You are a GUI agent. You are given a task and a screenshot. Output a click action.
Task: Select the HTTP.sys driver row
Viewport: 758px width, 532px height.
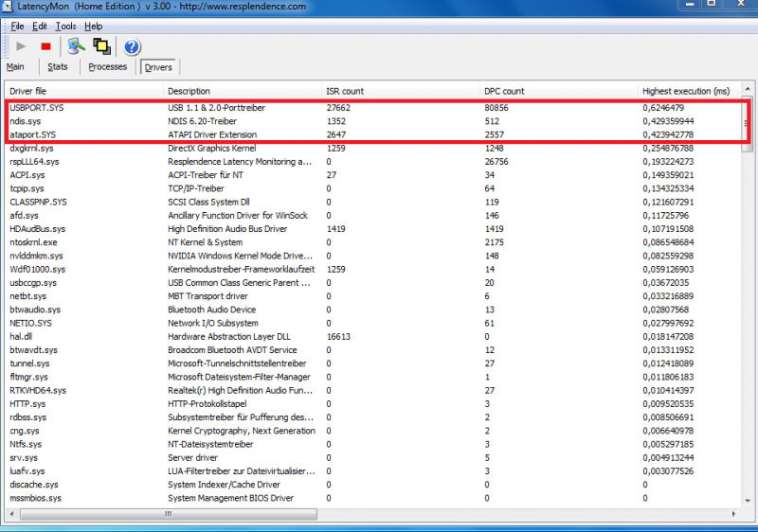point(372,404)
